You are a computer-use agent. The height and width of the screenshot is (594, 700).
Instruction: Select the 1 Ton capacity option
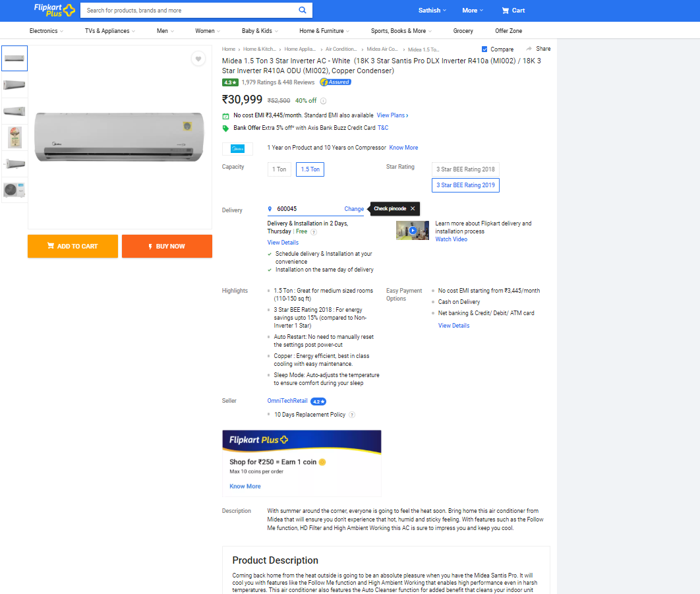(x=279, y=169)
